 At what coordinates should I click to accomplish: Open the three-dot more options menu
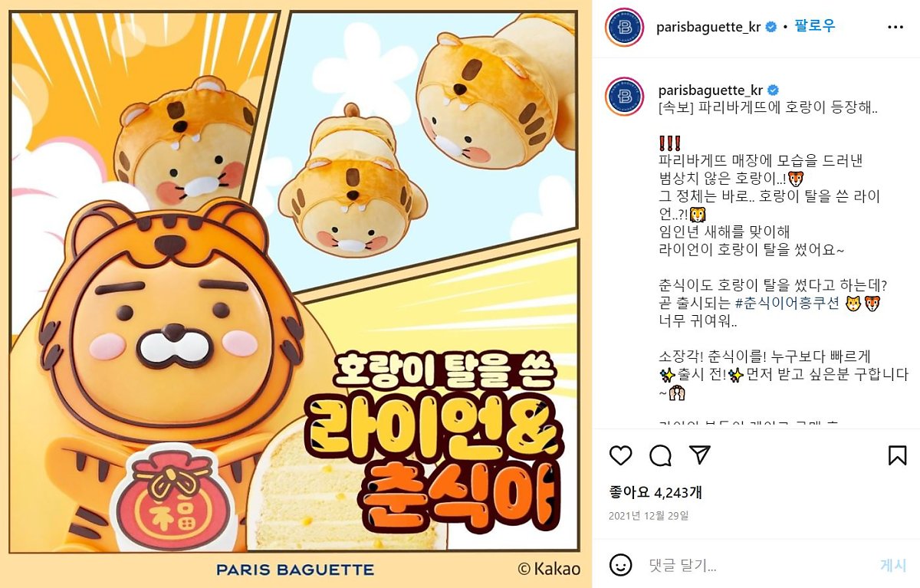(x=895, y=27)
